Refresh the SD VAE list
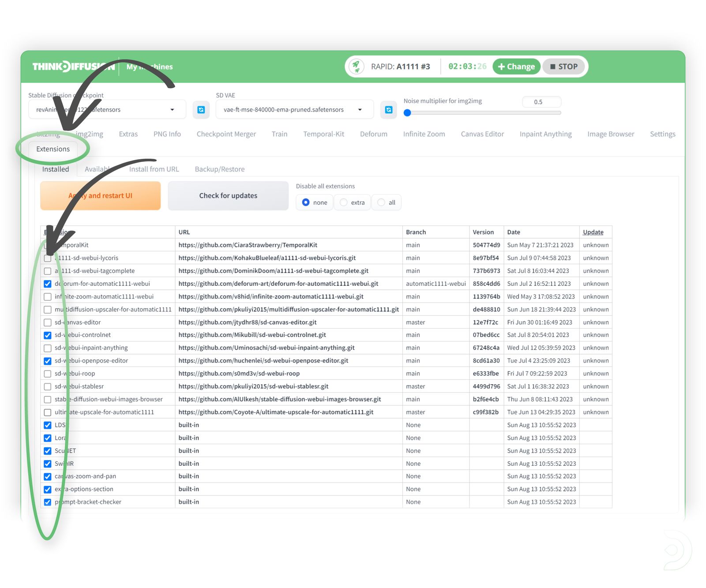Image resolution: width=706 pixels, height=588 pixels. pyautogui.click(x=388, y=109)
